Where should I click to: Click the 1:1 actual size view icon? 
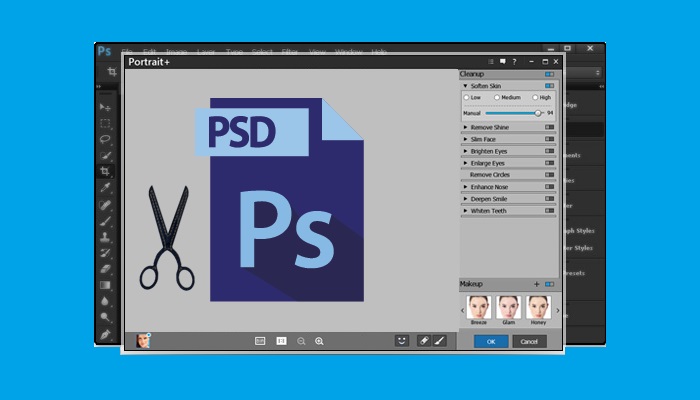(x=281, y=341)
